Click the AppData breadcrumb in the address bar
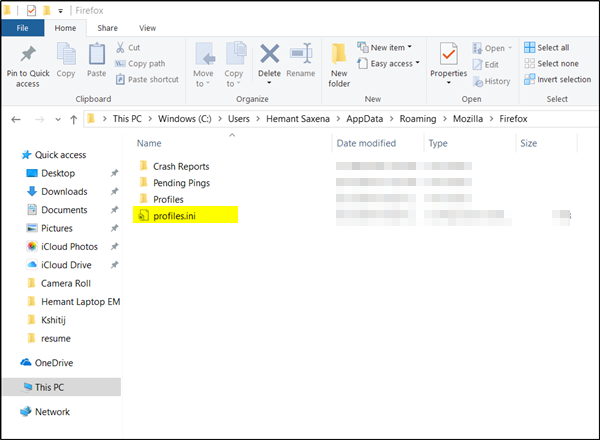Screen dimensions: 600x440 [x=365, y=119]
